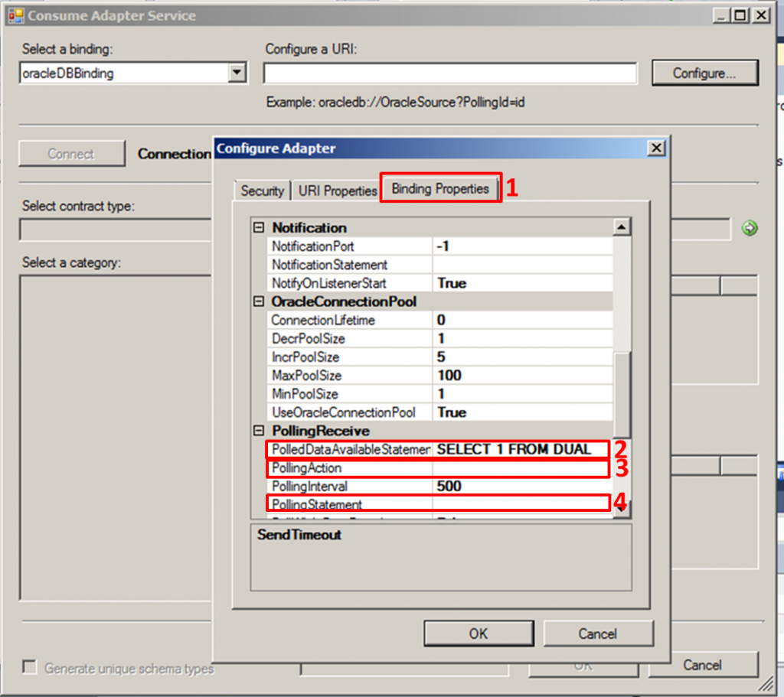This screenshot has width=784, height=697.
Task: Select the MaxPoolSize property name
Action: pyautogui.click(x=306, y=376)
